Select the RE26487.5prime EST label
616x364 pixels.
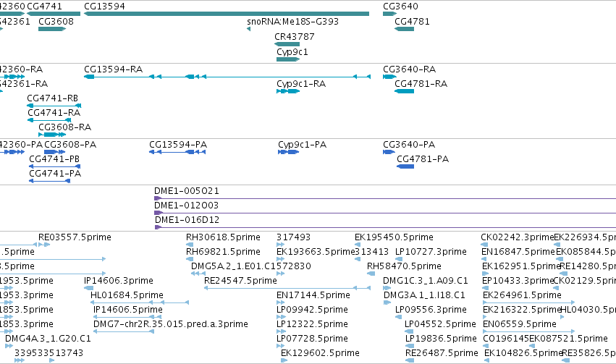pos(442,353)
